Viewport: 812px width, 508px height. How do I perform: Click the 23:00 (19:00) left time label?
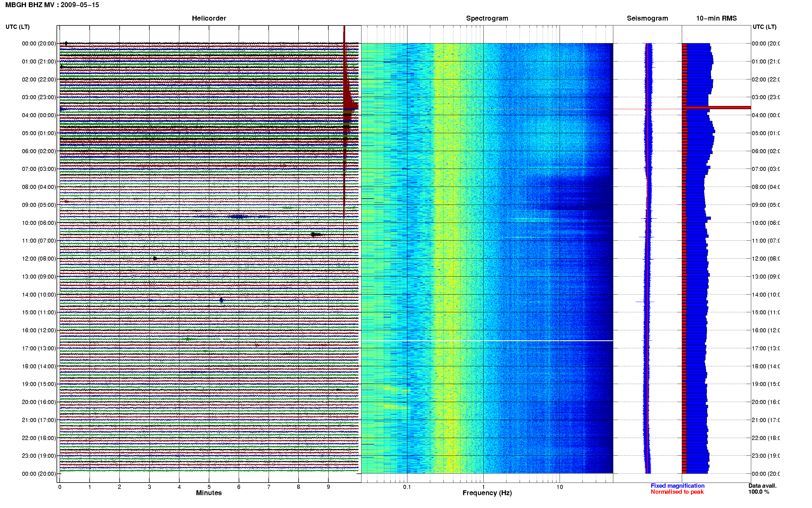pyautogui.click(x=39, y=456)
